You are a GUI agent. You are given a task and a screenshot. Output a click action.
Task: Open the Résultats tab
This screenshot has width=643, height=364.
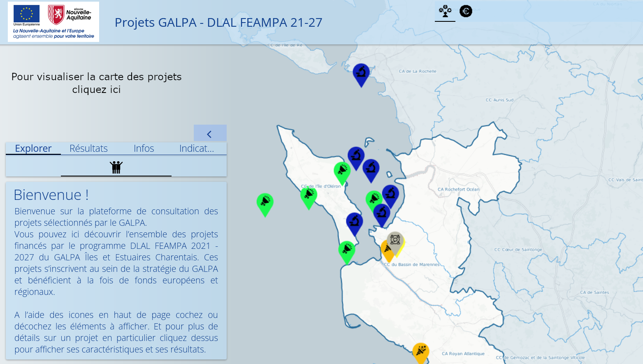(88, 148)
